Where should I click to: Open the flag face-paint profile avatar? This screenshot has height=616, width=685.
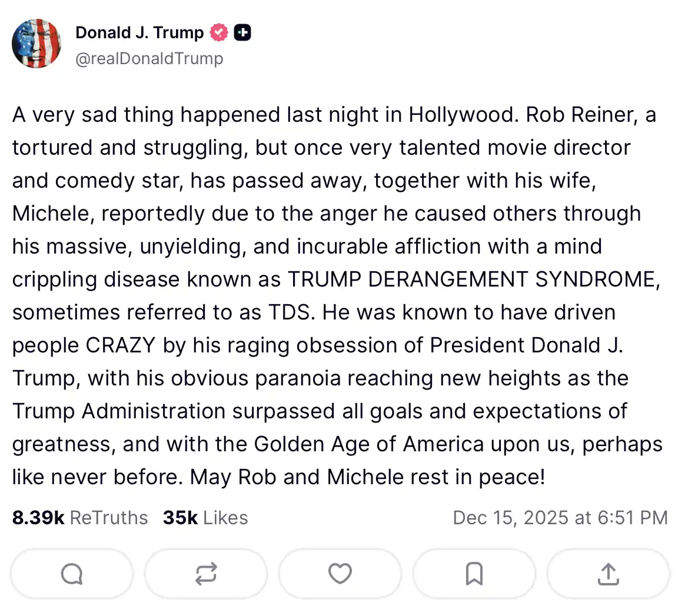[36, 44]
